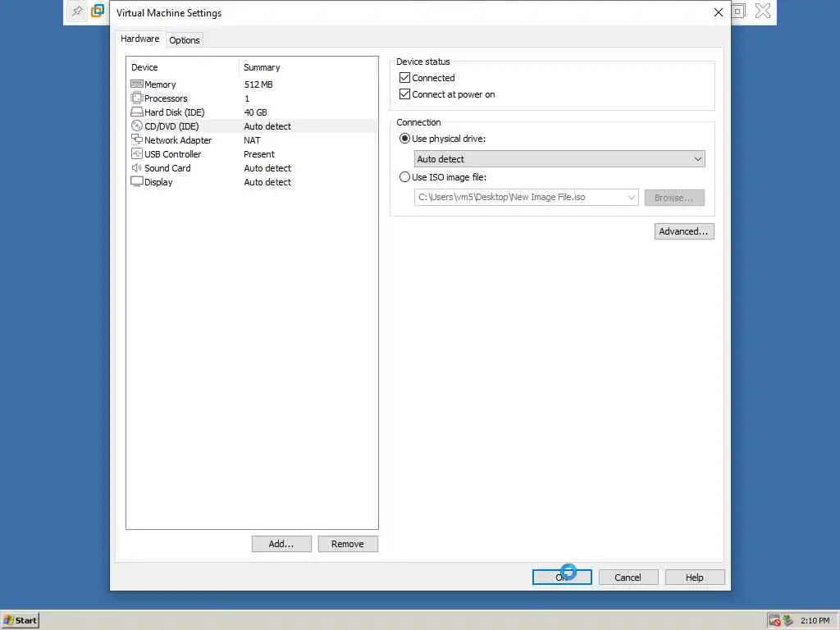Close the Virtual Machine Settings dialog
Image resolution: width=840 pixels, height=630 pixels.
[x=719, y=12]
